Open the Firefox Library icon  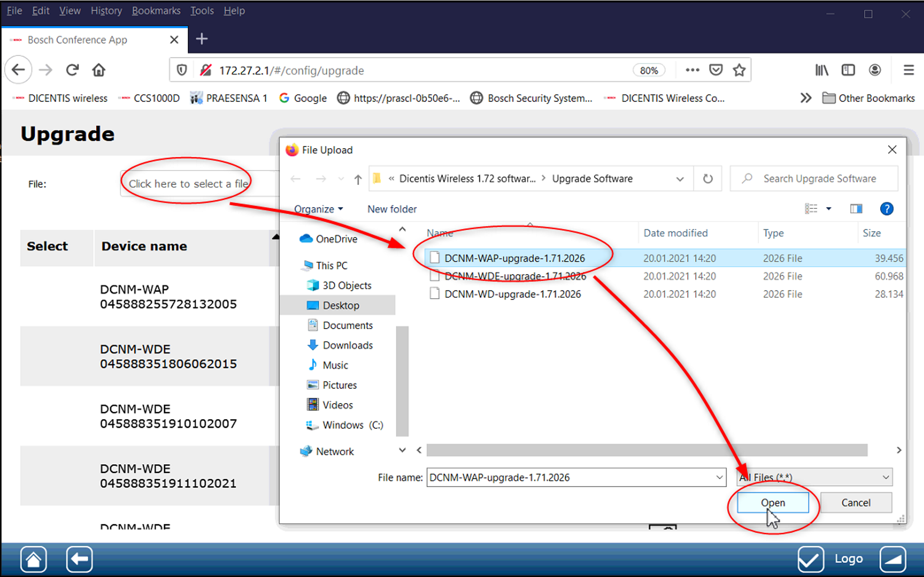point(822,70)
